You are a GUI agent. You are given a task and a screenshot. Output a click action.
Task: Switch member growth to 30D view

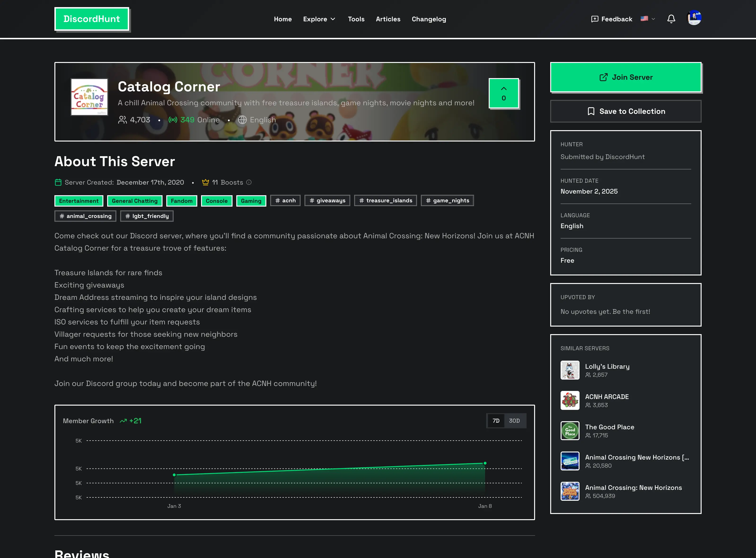click(514, 421)
